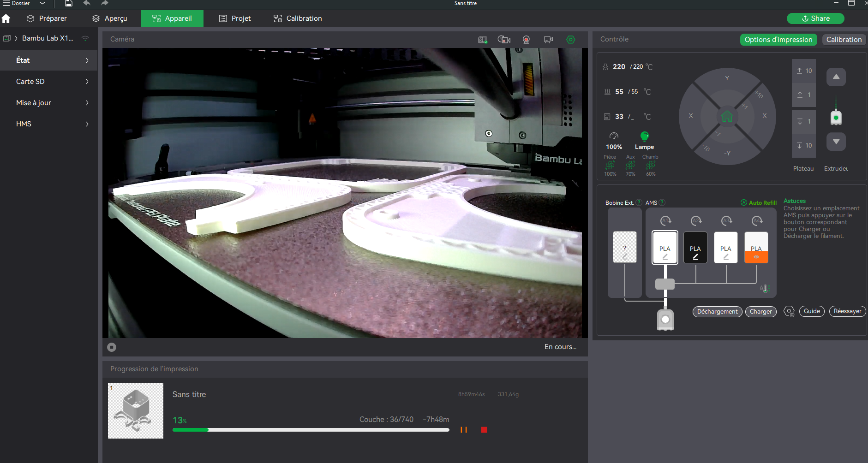The image size is (868, 463).
Task: Open timelapse recording icon in camera bar
Action: [504, 40]
